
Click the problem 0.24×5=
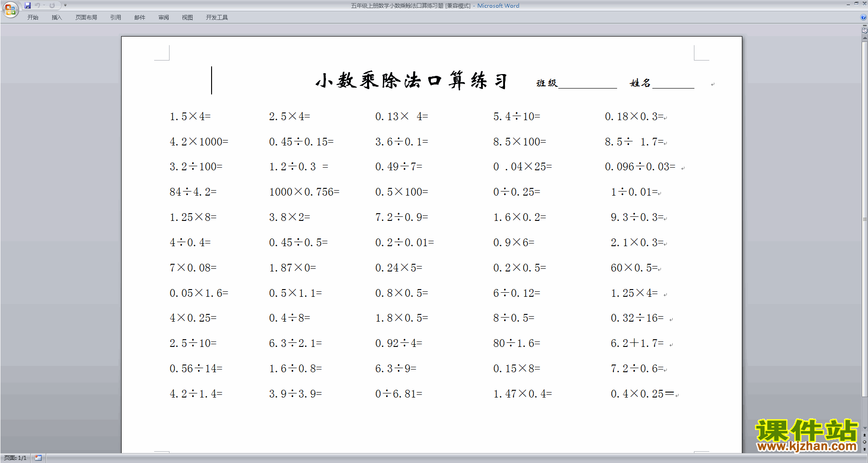coord(399,268)
